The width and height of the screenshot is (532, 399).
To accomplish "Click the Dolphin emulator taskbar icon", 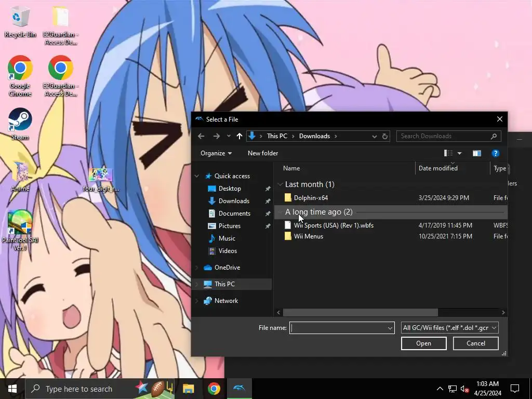I will [x=239, y=389].
